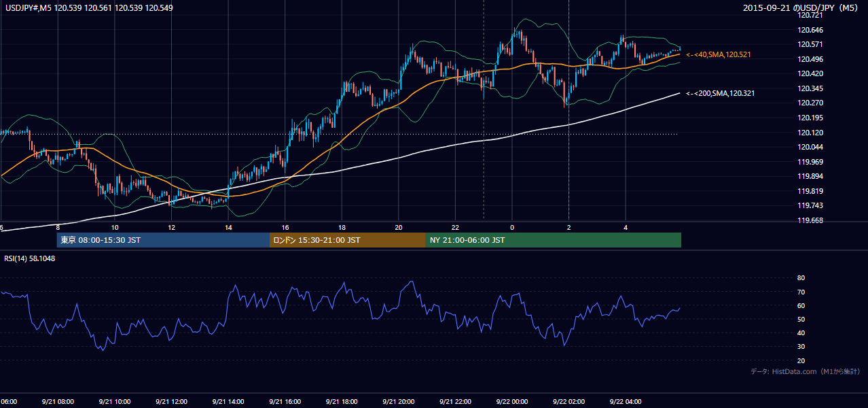The height and width of the screenshot is (408, 868).
Task: Click price axis label 119.668
Action: coord(811,220)
